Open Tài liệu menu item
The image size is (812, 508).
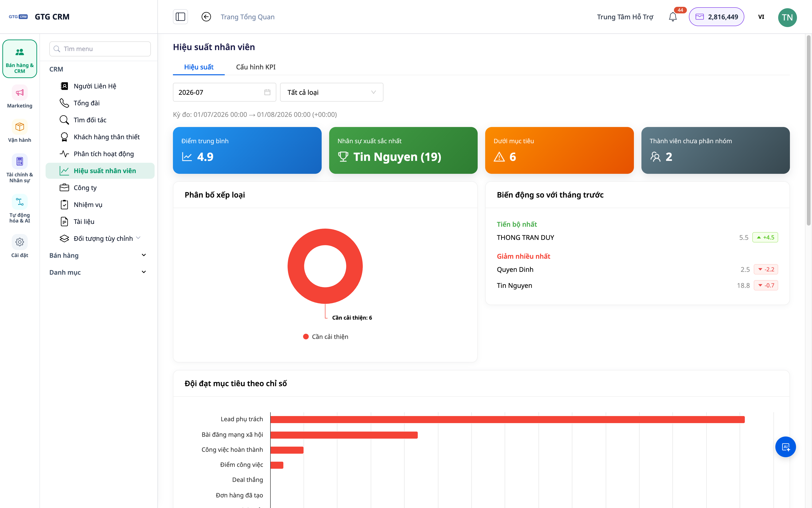click(100, 221)
